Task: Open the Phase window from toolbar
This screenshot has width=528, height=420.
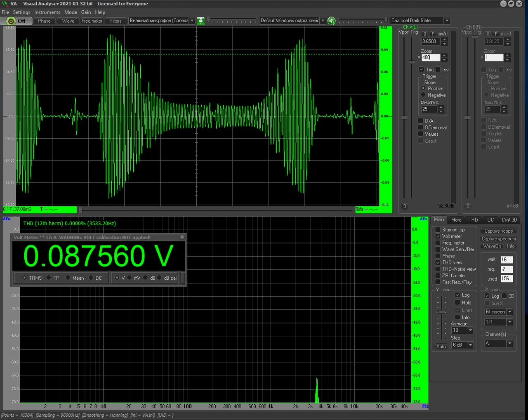Action: coord(44,21)
